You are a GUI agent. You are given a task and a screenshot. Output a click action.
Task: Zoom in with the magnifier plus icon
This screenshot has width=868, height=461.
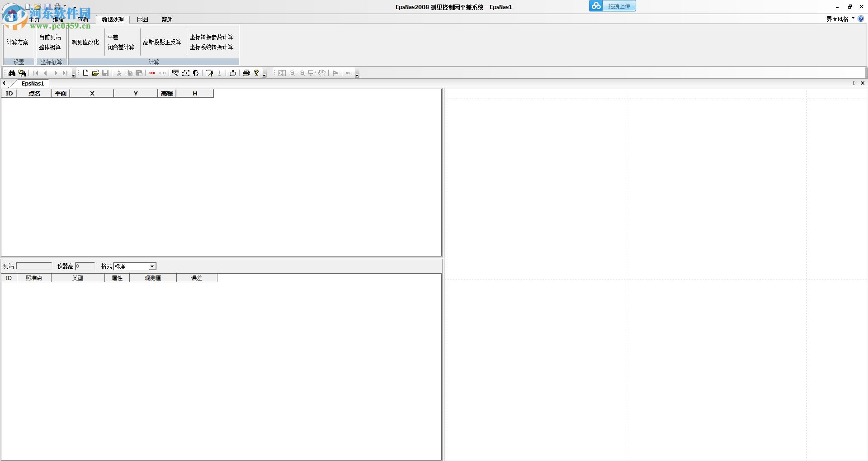[302, 73]
